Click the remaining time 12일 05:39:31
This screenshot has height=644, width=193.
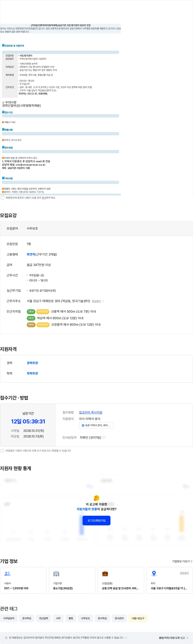pyautogui.click(x=28, y=421)
